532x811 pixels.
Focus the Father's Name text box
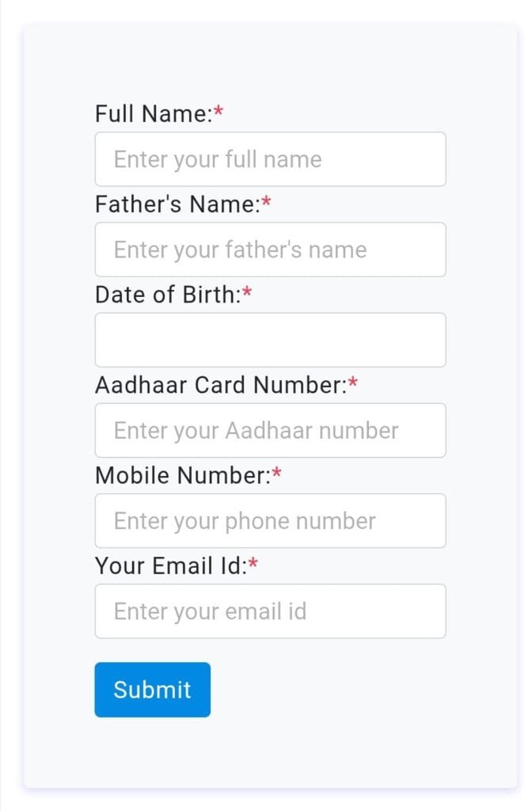point(270,249)
